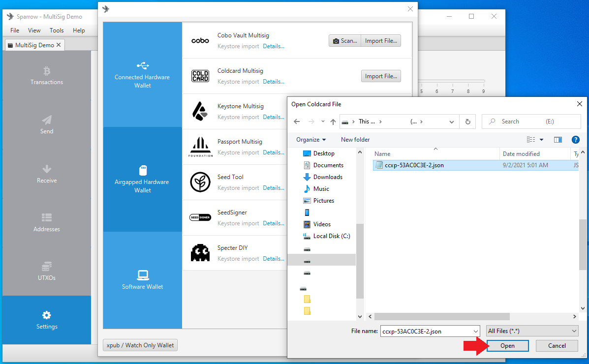589x364 pixels.
Task: Switch to the MultiSig Demo wallet tab
Action: [x=34, y=45]
